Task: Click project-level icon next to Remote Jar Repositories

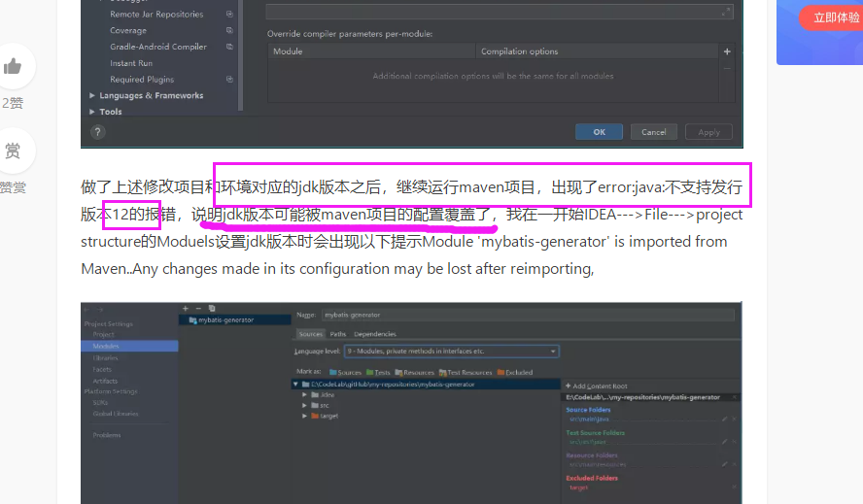Action: pos(229,15)
